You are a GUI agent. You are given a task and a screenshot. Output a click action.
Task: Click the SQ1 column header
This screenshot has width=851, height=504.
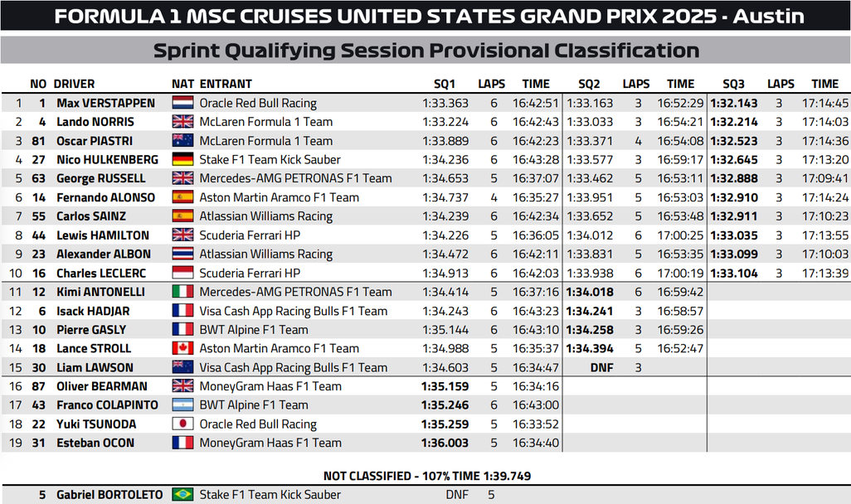pyautogui.click(x=445, y=84)
